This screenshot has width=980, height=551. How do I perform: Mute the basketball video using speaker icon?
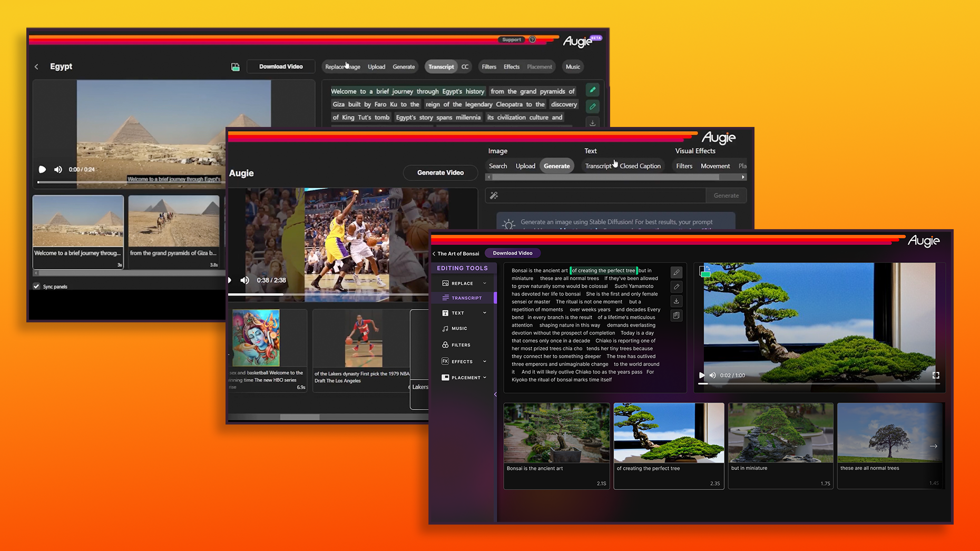pyautogui.click(x=245, y=280)
